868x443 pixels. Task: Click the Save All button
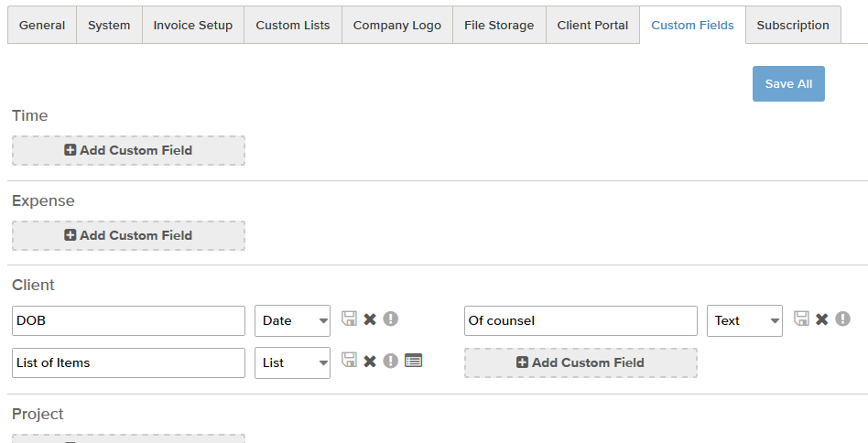coord(788,84)
